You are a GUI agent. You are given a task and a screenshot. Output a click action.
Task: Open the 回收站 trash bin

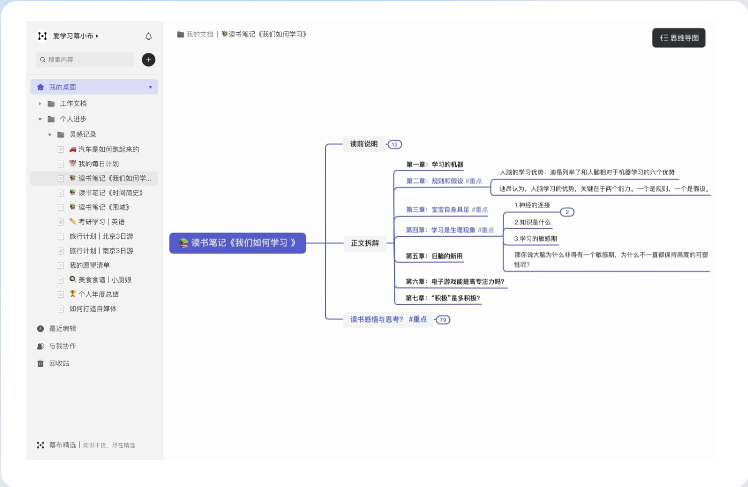click(53, 363)
